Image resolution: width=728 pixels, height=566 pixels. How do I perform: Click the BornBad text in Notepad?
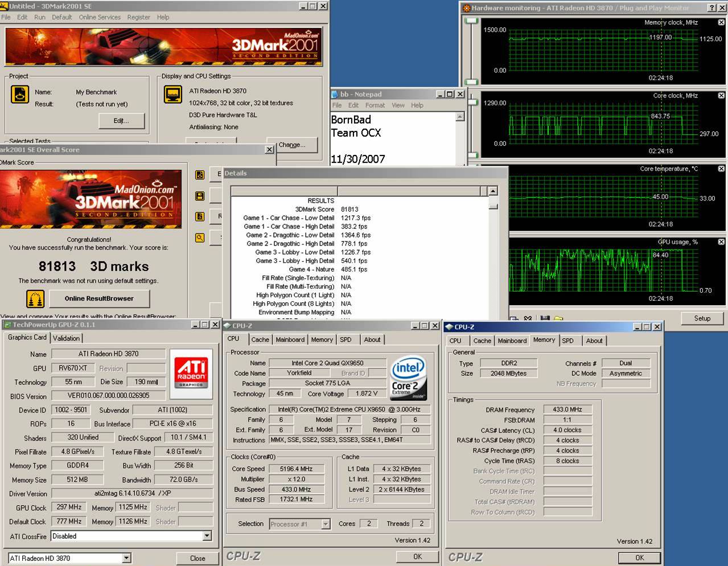351,120
